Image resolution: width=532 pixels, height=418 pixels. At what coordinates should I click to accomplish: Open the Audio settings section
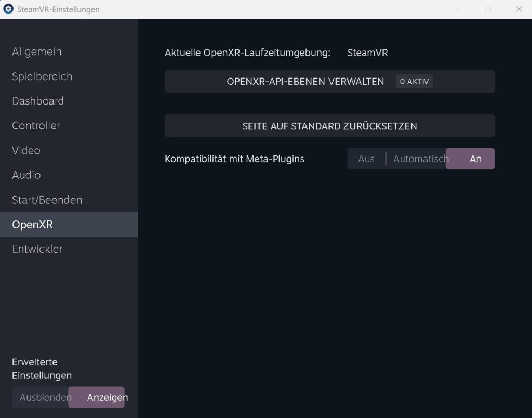tap(26, 175)
